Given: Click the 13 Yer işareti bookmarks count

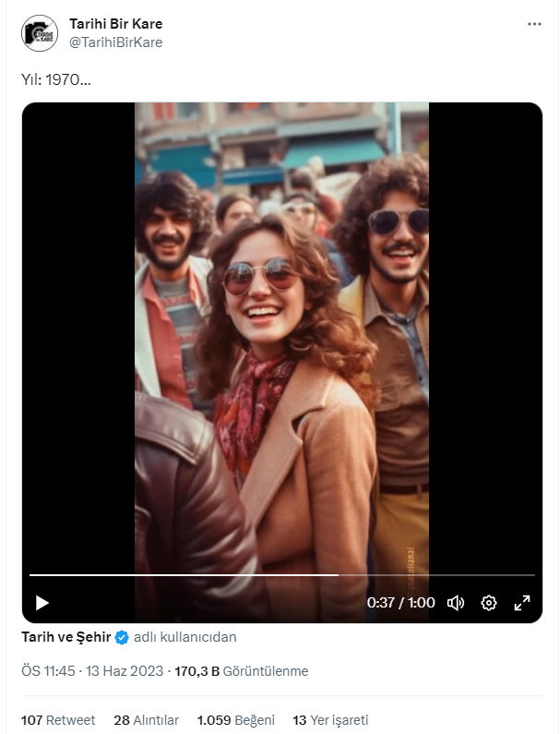Looking at the screenshot, I should point(330,719).
